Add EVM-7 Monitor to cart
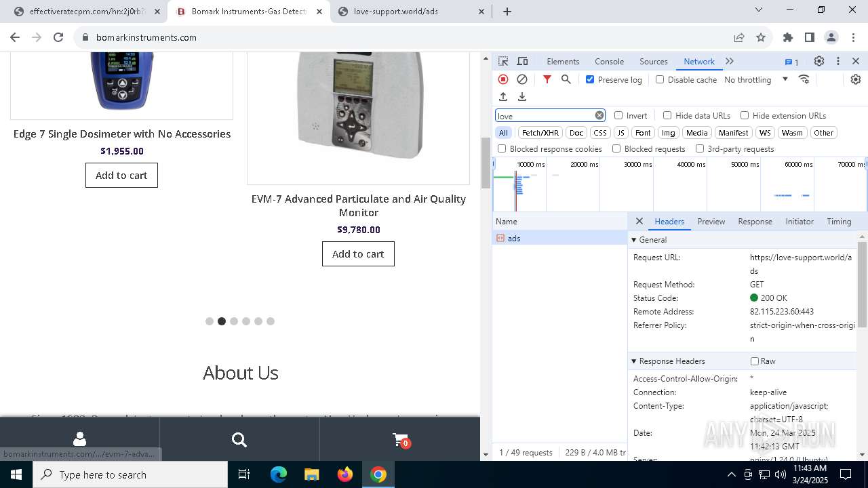This screenshot has height=488, width=868. coord(358,253)
